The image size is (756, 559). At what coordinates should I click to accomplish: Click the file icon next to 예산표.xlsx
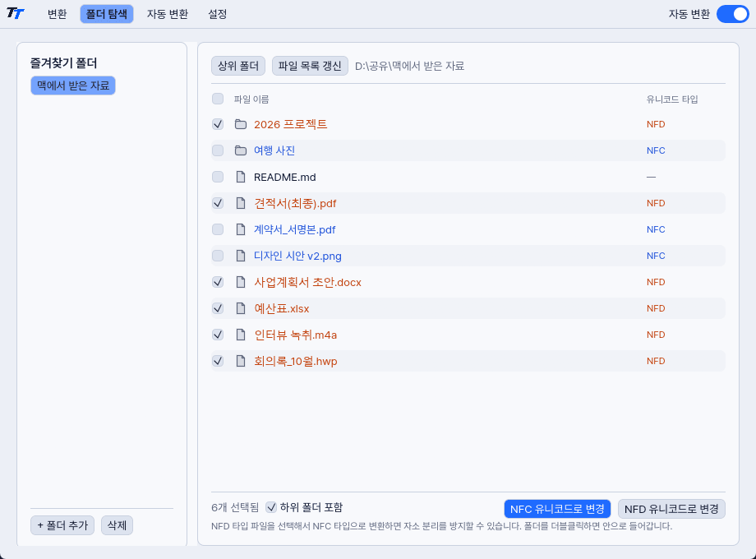point(241,308)
